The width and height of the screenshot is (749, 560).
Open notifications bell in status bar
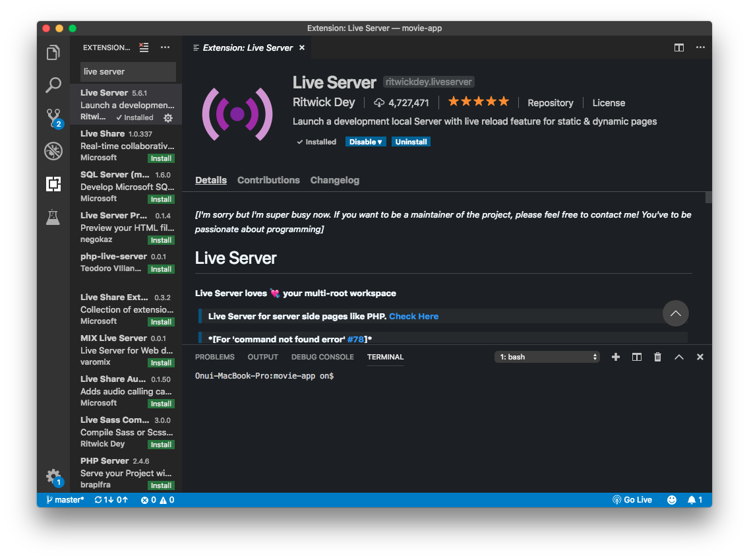(695, 500)
